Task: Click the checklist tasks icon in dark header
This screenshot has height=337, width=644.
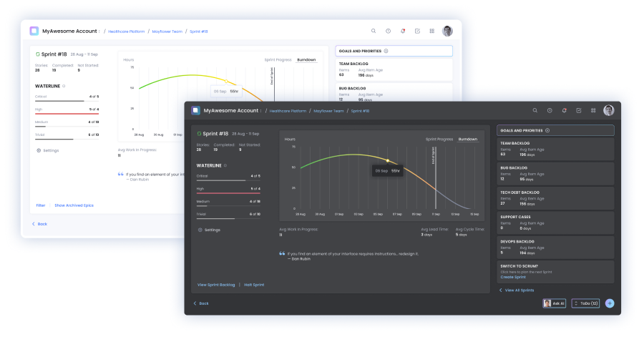Action: (579, 110)
